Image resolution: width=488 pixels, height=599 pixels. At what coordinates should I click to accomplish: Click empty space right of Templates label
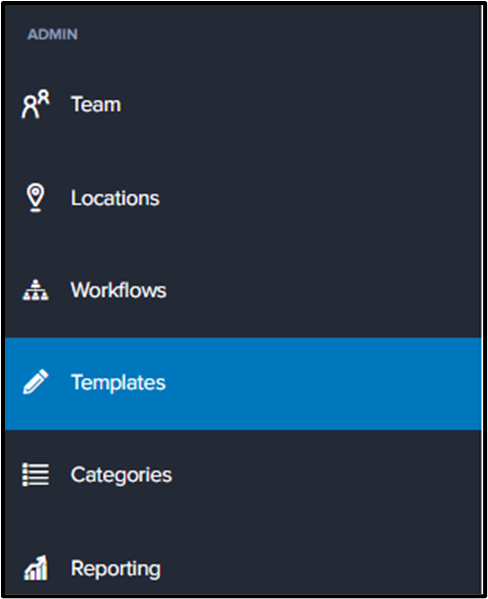click(321, 384)
